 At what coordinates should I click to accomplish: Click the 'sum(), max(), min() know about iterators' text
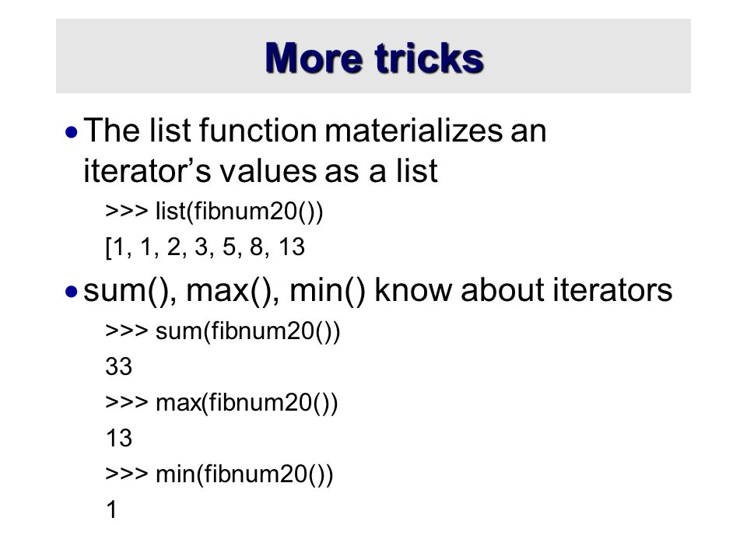378,290
